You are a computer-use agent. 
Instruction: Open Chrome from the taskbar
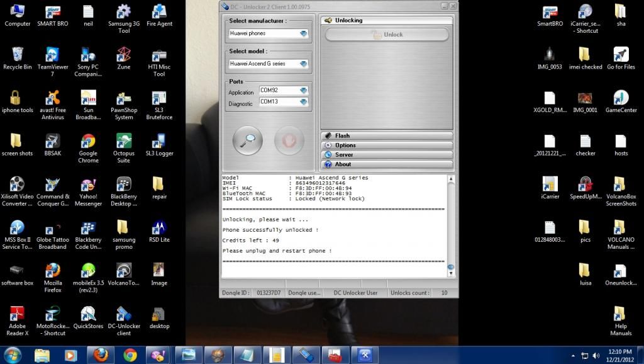click(130, 355)
